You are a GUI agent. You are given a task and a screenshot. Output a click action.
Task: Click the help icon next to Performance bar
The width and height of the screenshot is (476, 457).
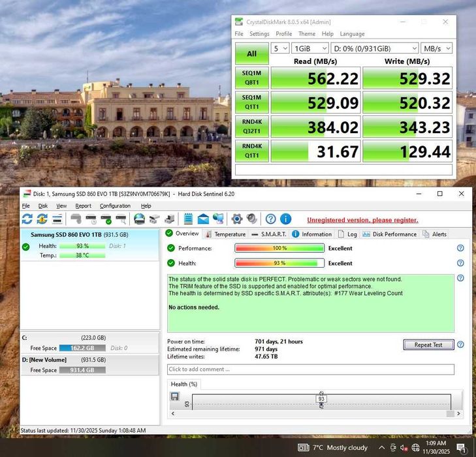click(x=460, y=248)
